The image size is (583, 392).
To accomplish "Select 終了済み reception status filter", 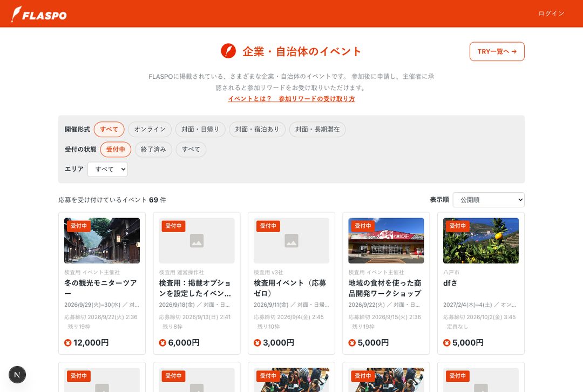I will [x=153, y=150].
